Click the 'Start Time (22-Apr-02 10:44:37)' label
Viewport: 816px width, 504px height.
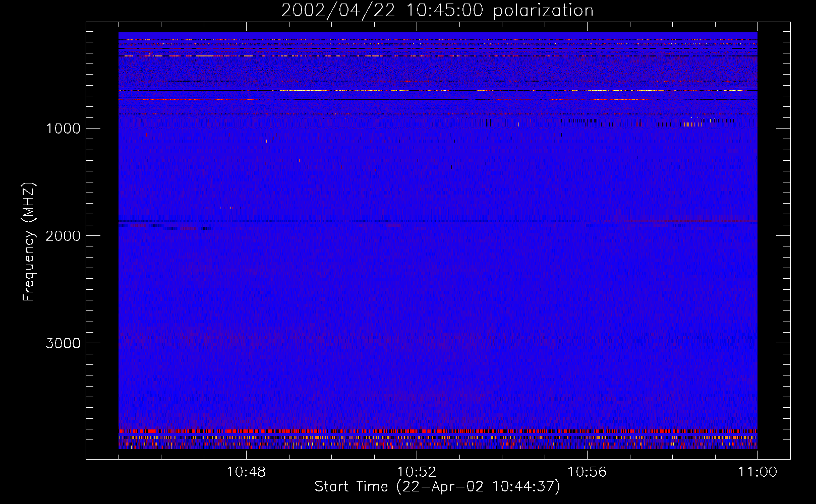pos(437,487)
